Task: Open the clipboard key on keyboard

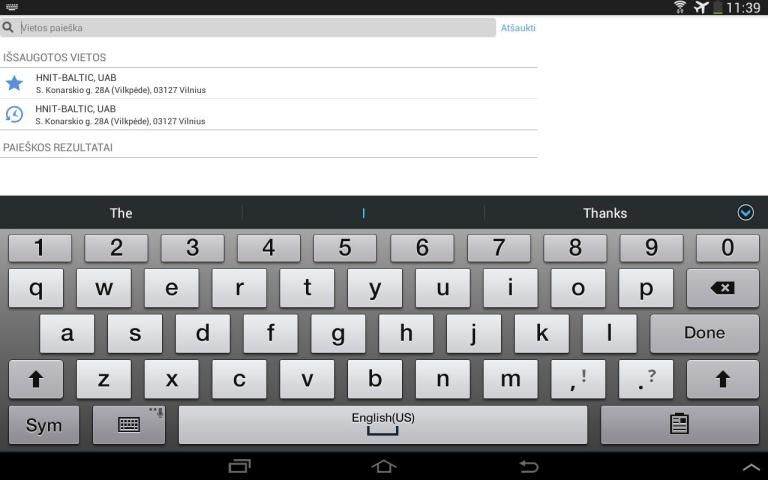Action: (x=679, y=424)
